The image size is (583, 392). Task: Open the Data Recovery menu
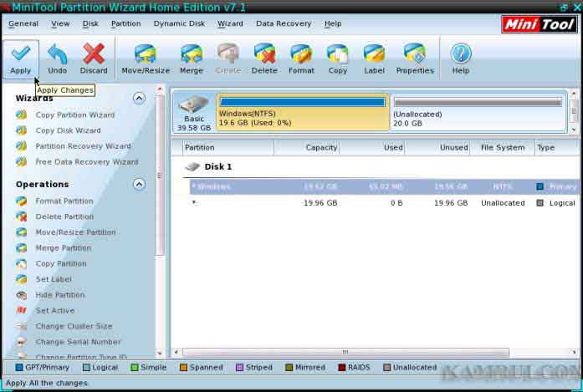[284, 23]
